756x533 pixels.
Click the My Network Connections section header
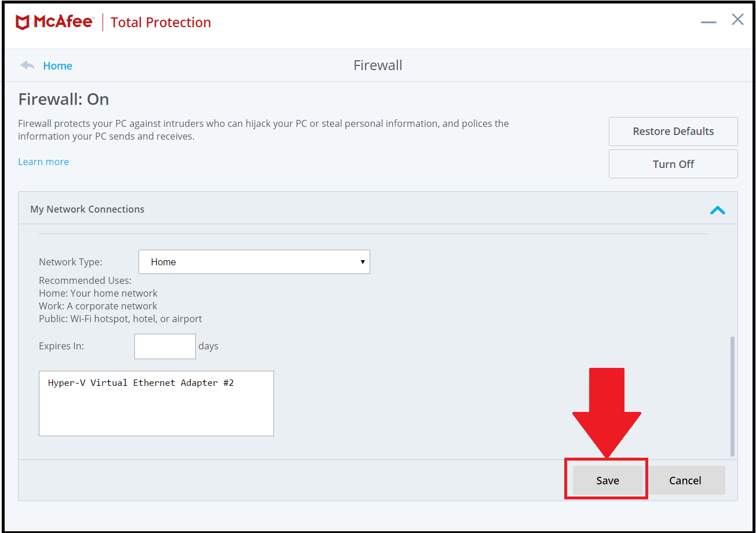pos(87,209)
